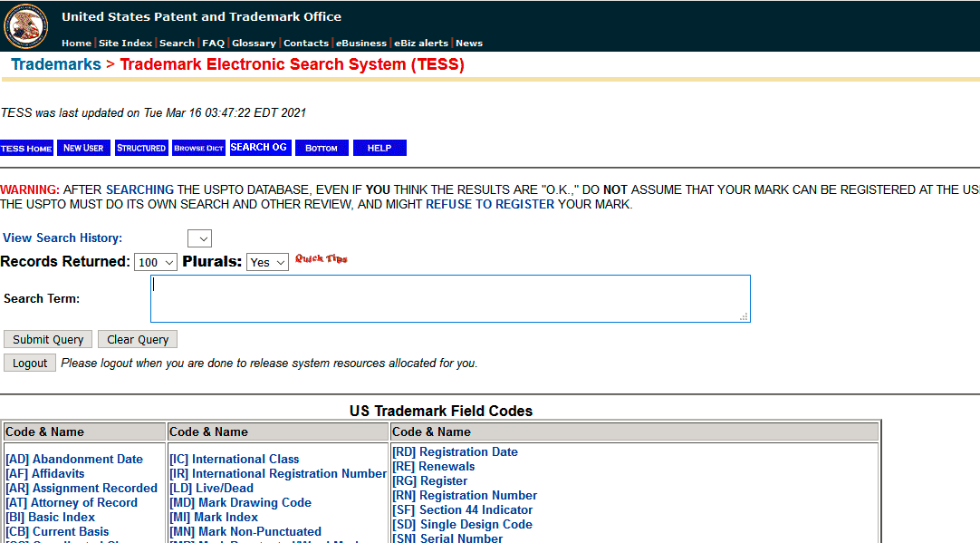Open the Help button
The width and height of the screenshot is (980, 543).
click(380, 148)
